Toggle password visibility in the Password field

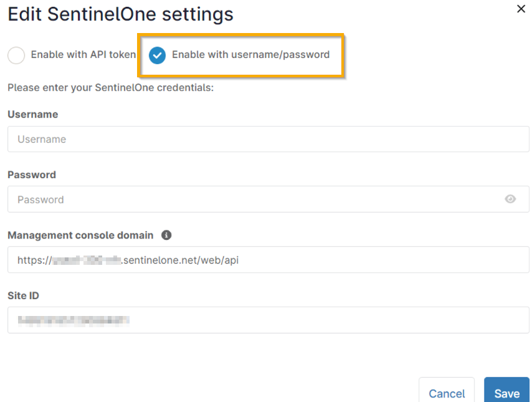click(x=511, y=199)
